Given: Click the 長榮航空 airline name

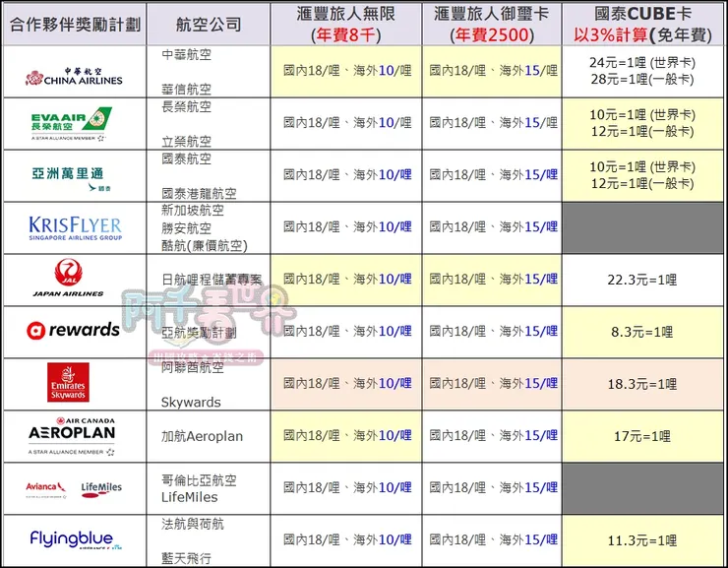Looking at the screenshot, I should [187, 107].
